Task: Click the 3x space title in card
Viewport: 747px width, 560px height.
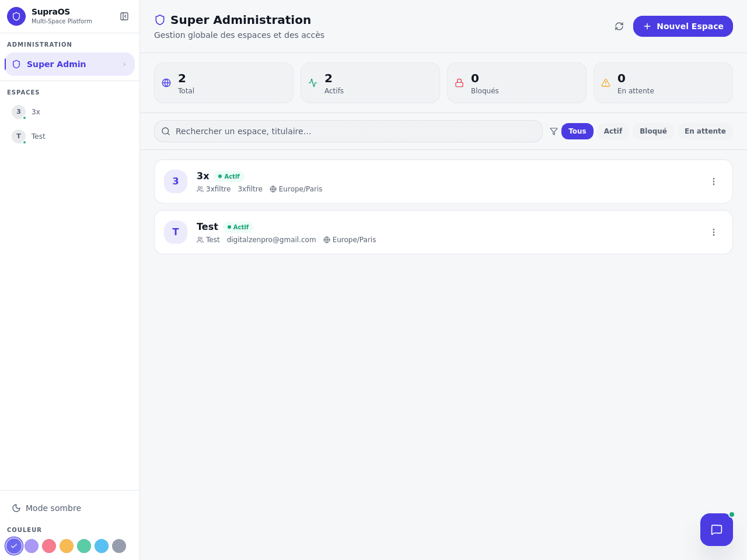Action: (x=203, y=176)
